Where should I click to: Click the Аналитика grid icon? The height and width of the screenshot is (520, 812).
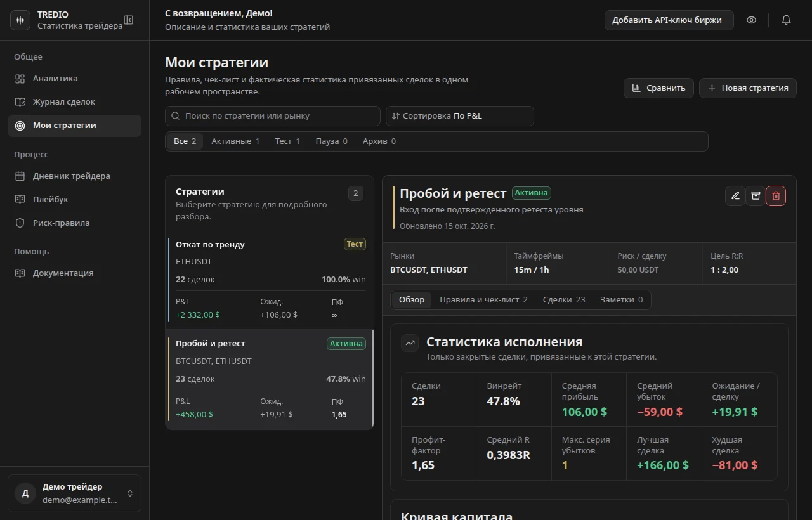(20, 79)
